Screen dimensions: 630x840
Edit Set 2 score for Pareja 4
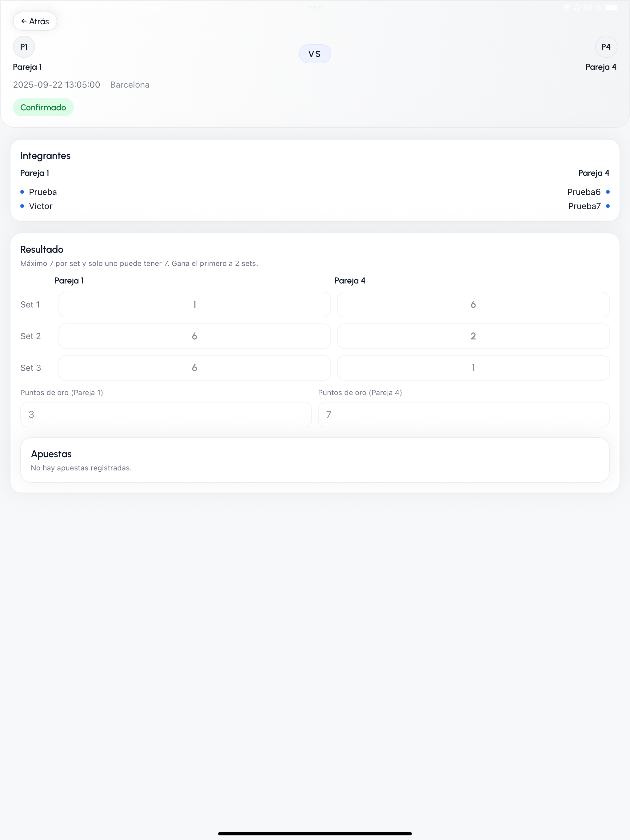pos(473,336)
